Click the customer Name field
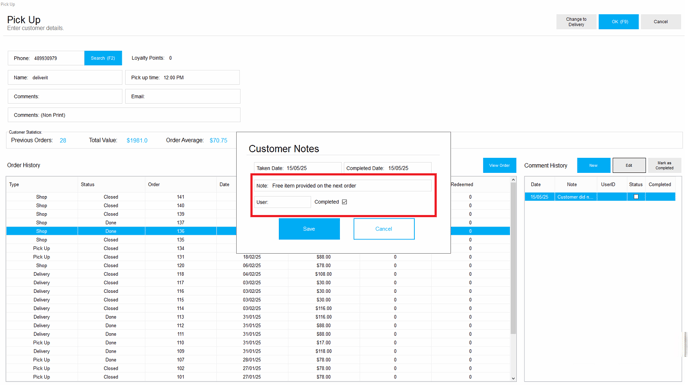The width and height of the screenshot is (688, 387). pos(65,77)
